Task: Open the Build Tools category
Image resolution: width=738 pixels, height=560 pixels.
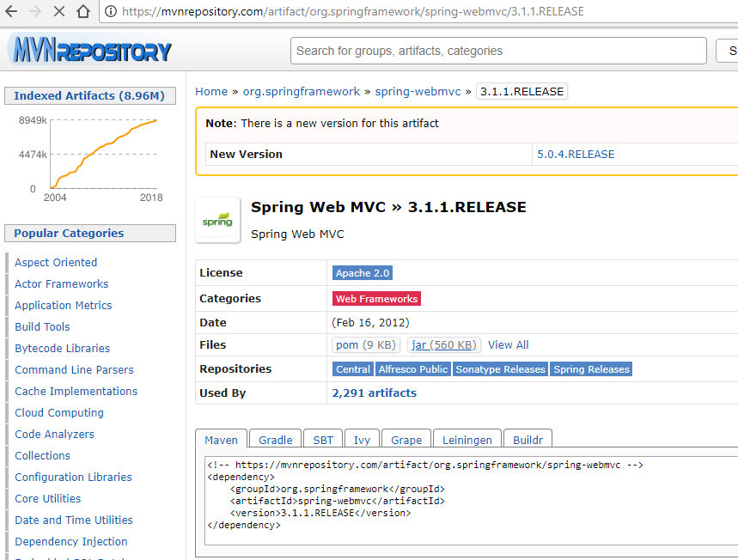Action: tap(42, 326)
